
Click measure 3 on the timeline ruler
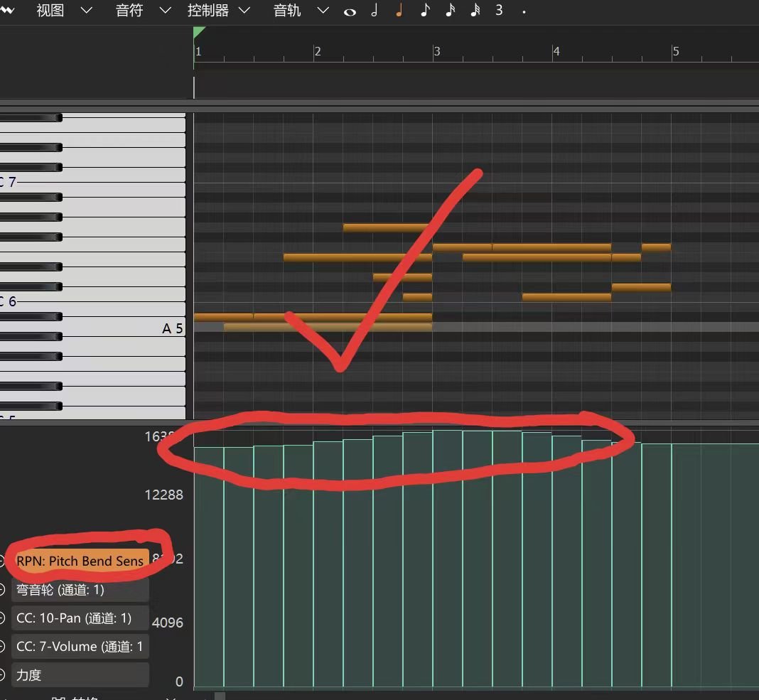coord(436,51)
